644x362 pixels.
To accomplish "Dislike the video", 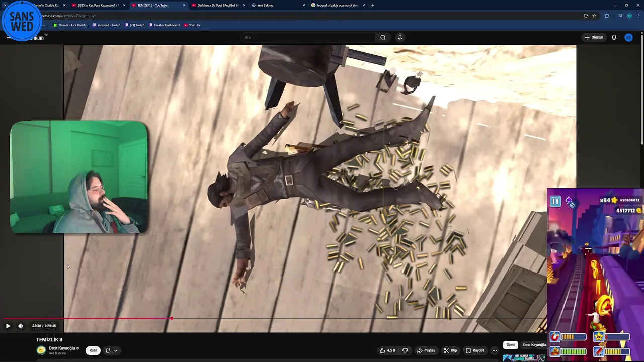I will pos(405,350).
